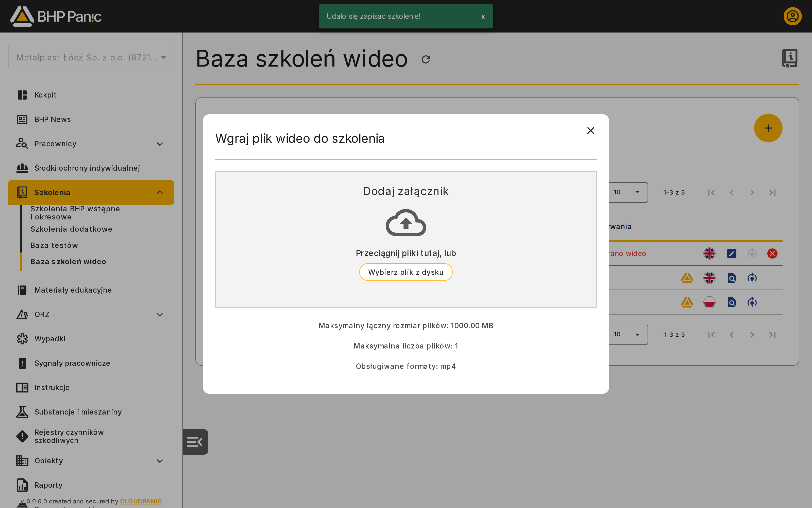Screen dimensions: 812x508
Task: Close the 'Wgraj plik wideo' dialog
Action: (590, 130)
